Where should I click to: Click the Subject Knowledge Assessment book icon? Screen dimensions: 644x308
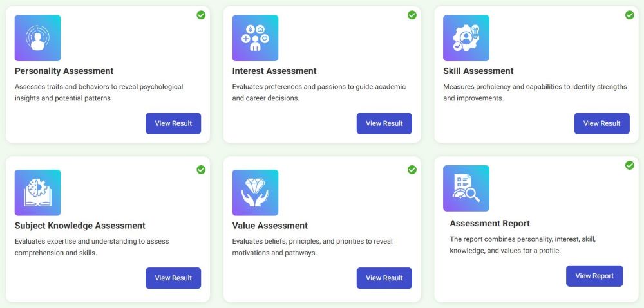37,193
